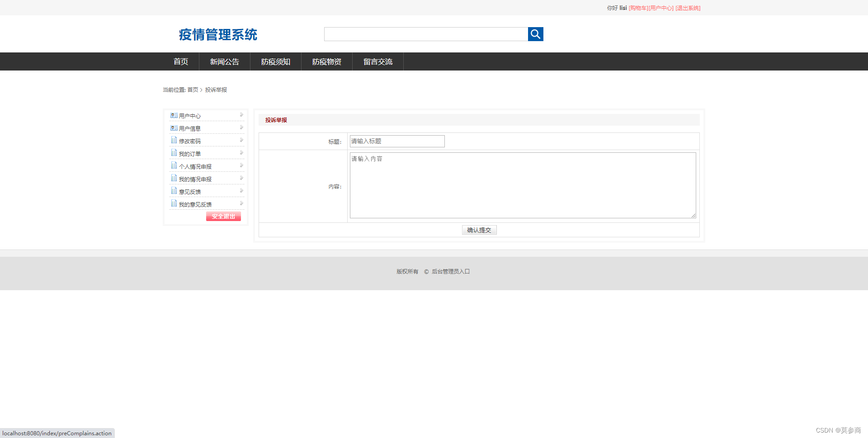868x438 pixels.
Task: Click the arrow on the 用户信息 row
Action: 241,127
